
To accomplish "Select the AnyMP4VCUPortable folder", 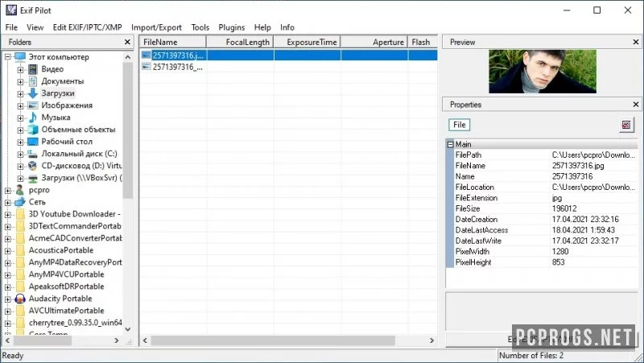I will (x=66, y=274).
